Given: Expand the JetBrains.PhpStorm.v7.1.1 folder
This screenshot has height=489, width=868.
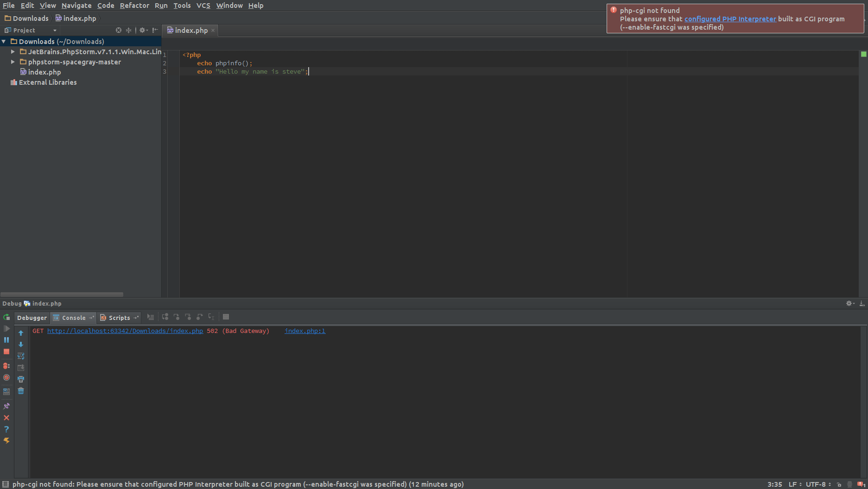Looking at the screenshot, I should 13,52.
